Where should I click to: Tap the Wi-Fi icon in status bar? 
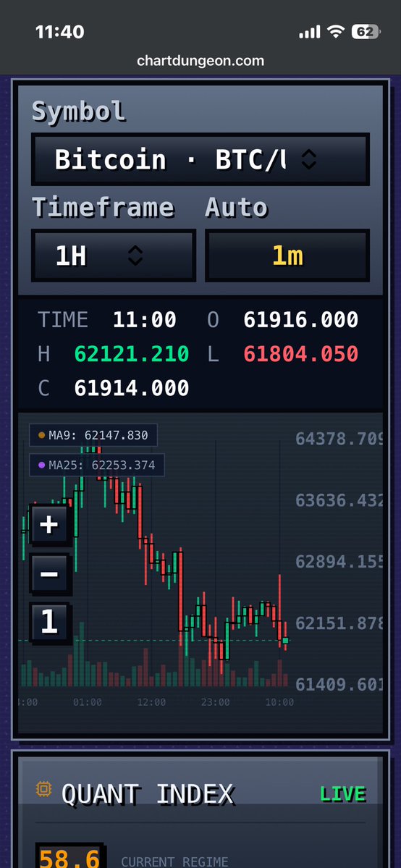336,32
